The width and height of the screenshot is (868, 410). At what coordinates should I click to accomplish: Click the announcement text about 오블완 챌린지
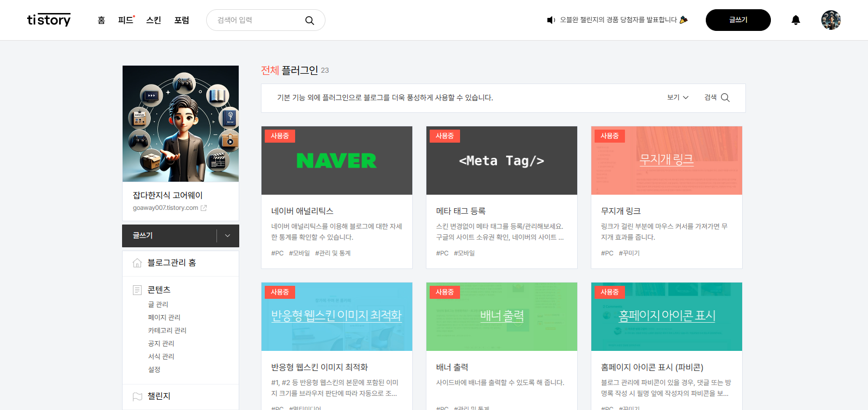point(619,20)
